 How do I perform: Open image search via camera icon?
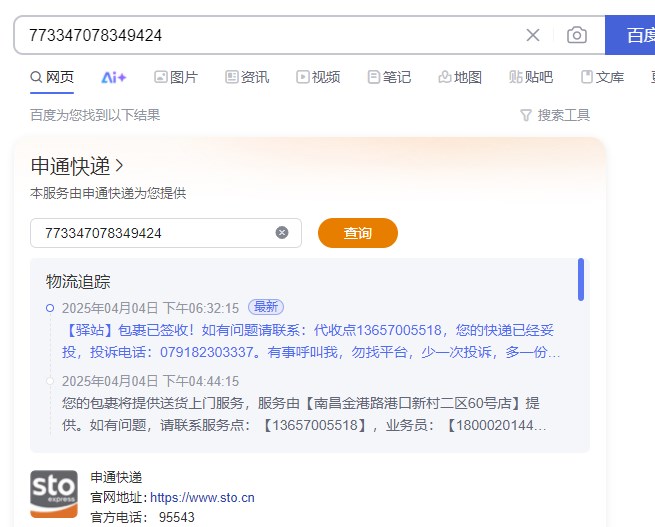click(x=576, y=35)
